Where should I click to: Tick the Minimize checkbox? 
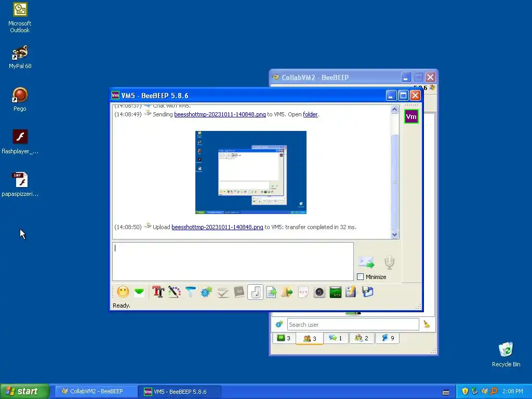click(361, 277)
